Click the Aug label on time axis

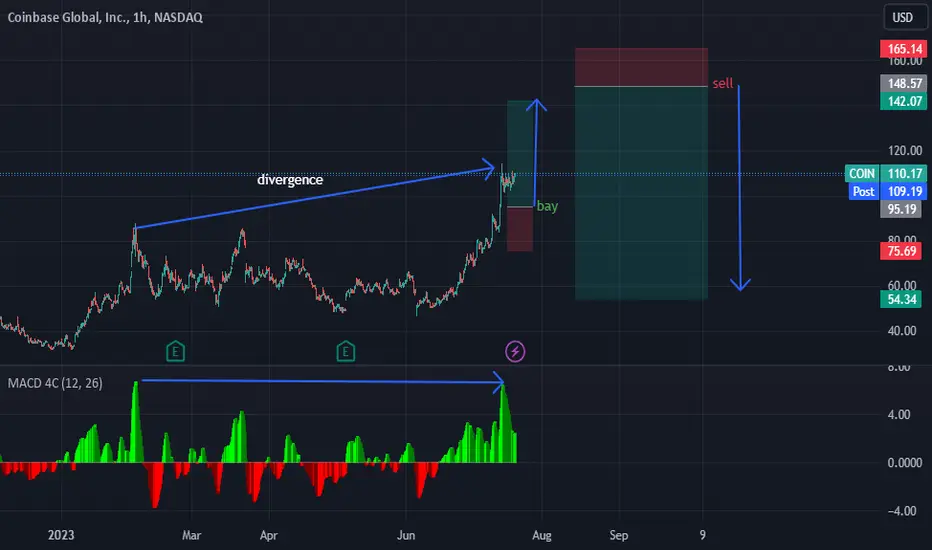coord(541,535)
